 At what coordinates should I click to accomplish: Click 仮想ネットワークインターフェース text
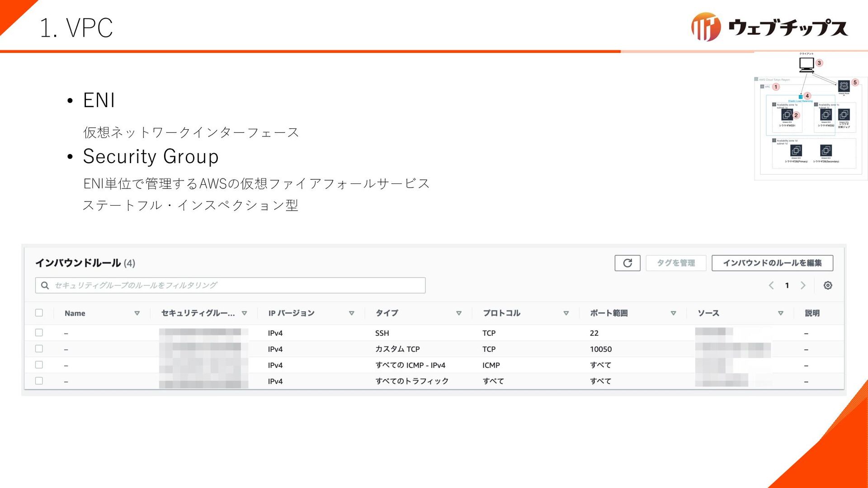point(191,132)
